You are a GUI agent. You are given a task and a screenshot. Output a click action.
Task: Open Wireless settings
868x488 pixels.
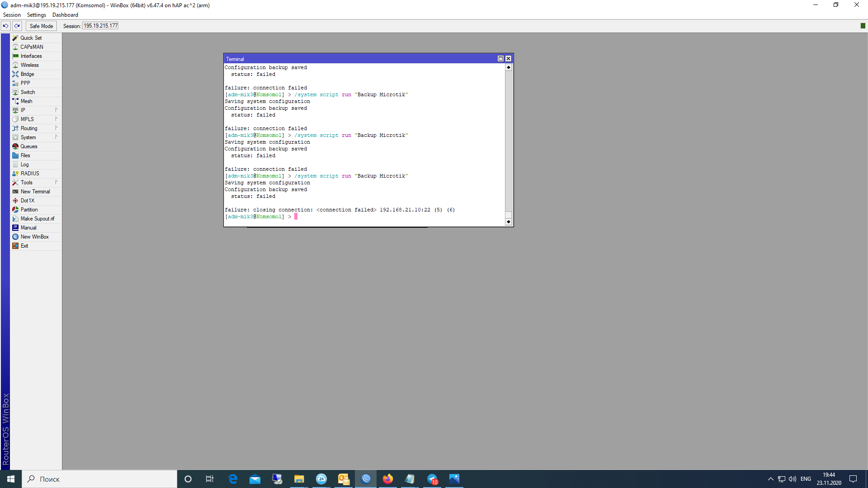click(36, 65)
